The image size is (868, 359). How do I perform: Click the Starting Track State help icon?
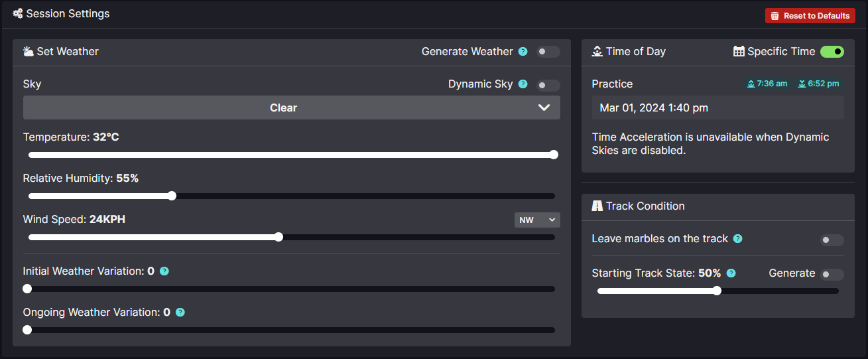pyautogui.click(x=731, y=273)
